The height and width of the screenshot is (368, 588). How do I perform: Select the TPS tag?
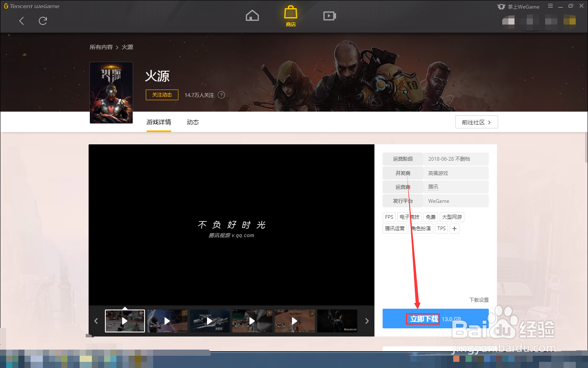coord(441,229)
